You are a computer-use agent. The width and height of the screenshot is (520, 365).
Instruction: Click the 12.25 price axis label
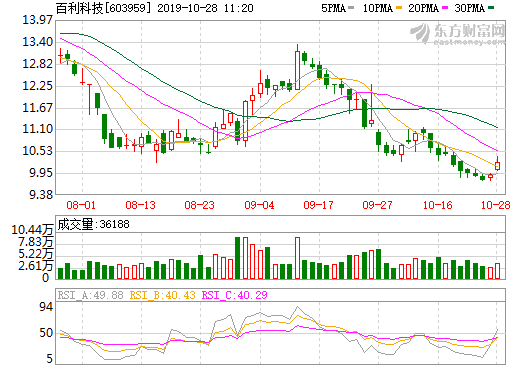tap(37, 86)
